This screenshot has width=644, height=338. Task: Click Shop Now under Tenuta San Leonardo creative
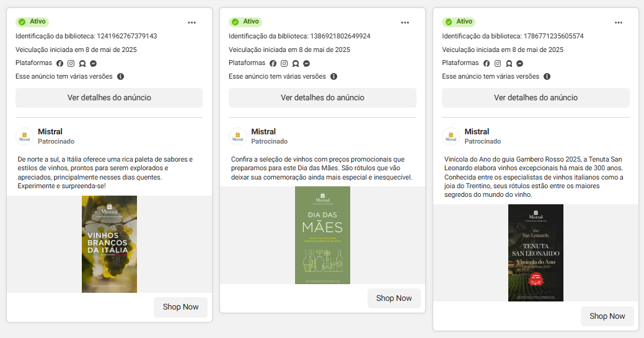tap(607, 316)
